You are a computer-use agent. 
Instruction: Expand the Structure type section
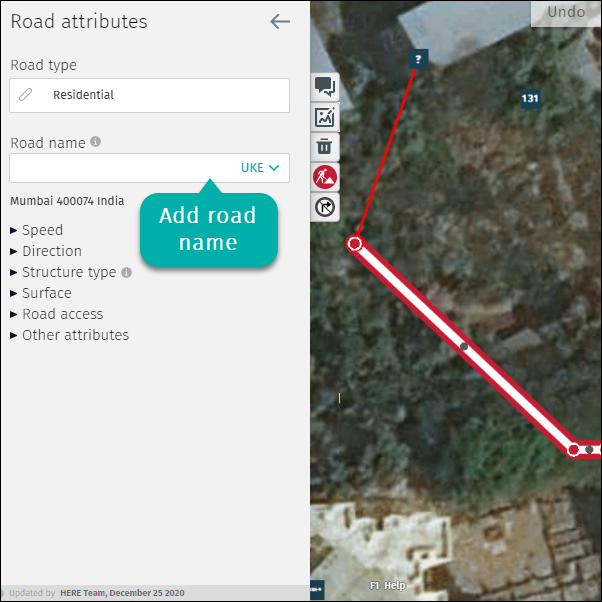coord(63,272)
